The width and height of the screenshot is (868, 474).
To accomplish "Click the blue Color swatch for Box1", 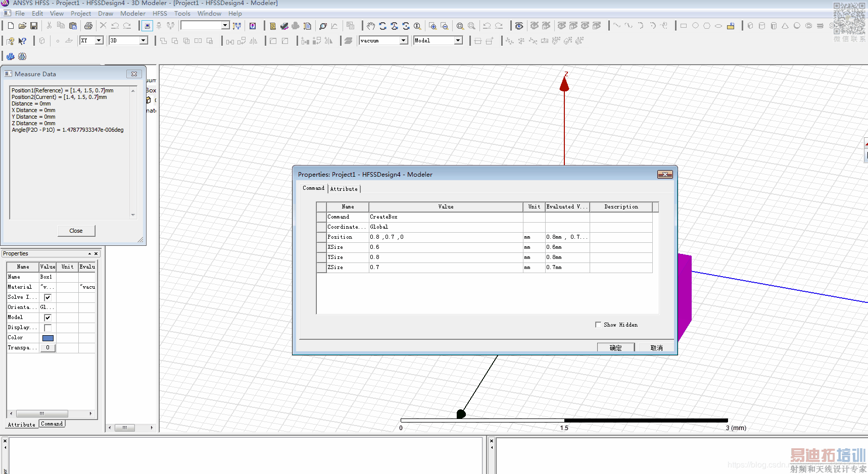I will (x=48, y=338).
